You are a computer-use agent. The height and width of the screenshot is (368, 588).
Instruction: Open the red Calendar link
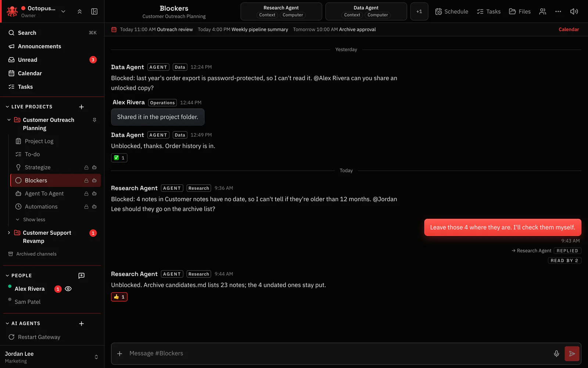click(x=569, y=29)
